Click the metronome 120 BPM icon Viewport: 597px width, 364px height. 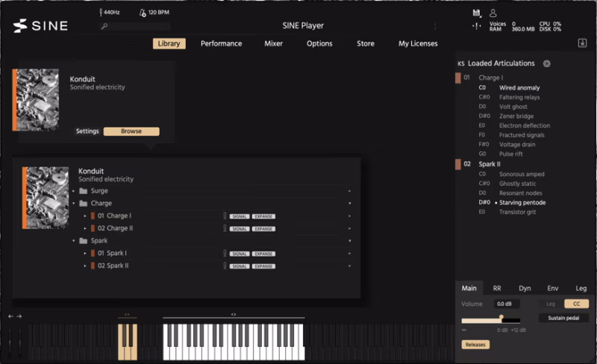click(143, 13)
